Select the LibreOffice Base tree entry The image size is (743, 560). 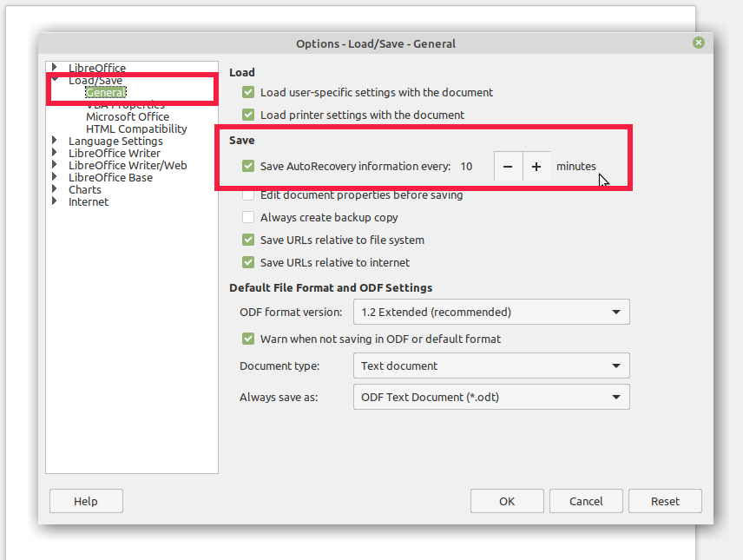coord(110,178)
